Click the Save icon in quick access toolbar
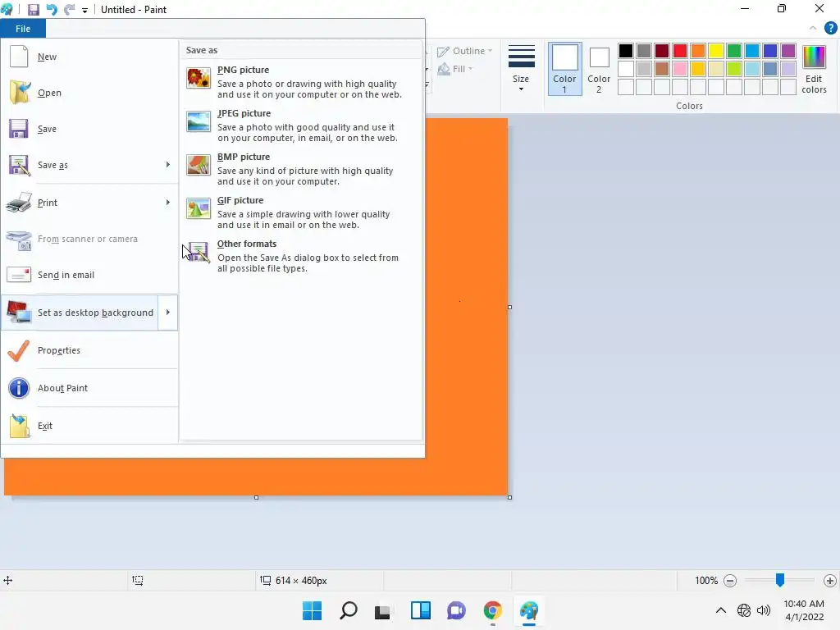This screenshot has width=840, height=630. 33,10
